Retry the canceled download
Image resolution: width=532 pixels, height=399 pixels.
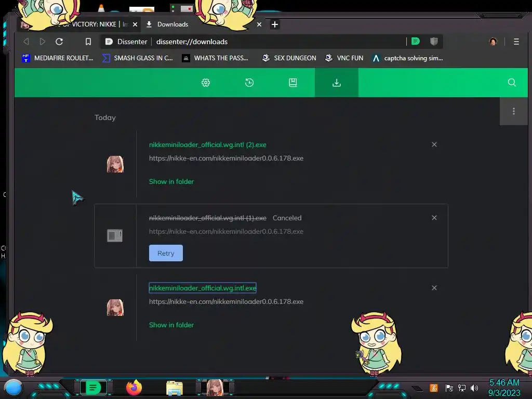[x=166, y=253]
